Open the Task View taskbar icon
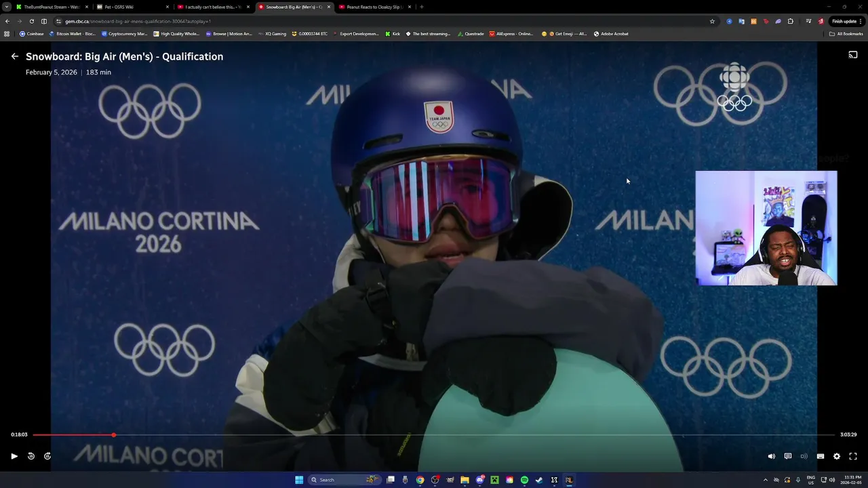 pos(391,480)
